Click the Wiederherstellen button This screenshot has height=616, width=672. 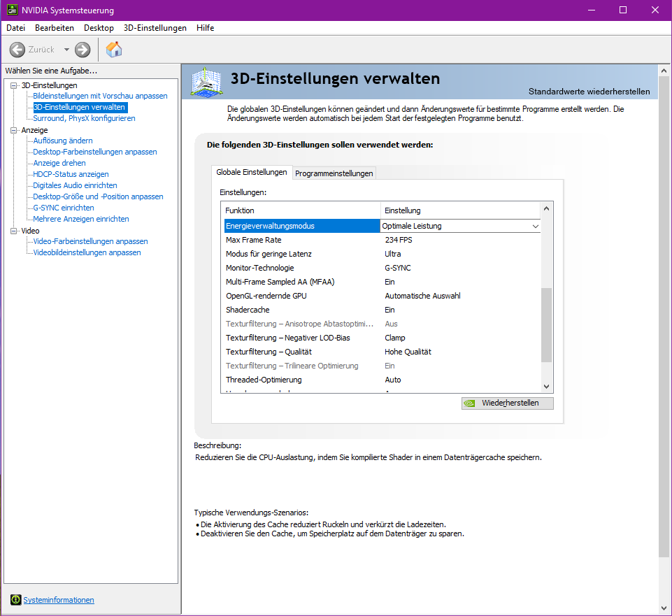pyautogui.click(x=508, y=403)
